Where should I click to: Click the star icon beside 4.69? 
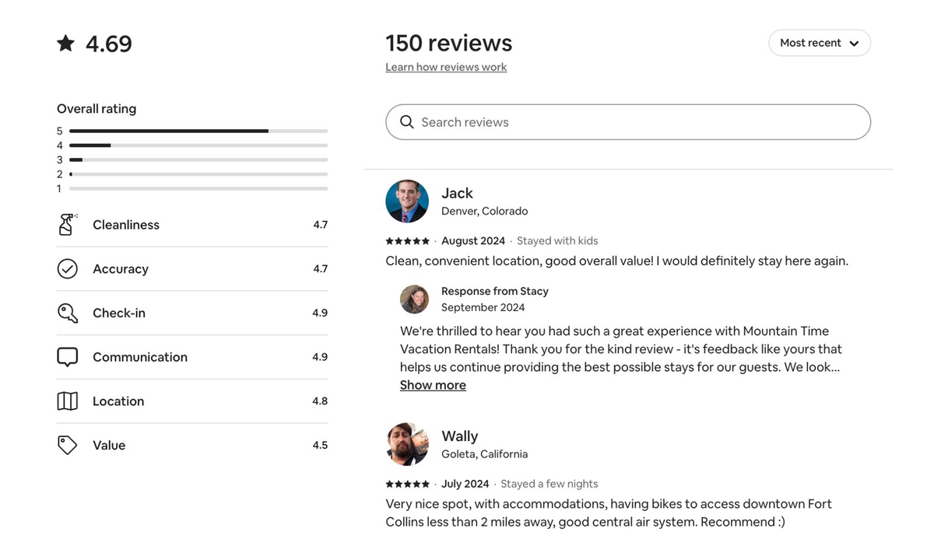coord(66,44)
